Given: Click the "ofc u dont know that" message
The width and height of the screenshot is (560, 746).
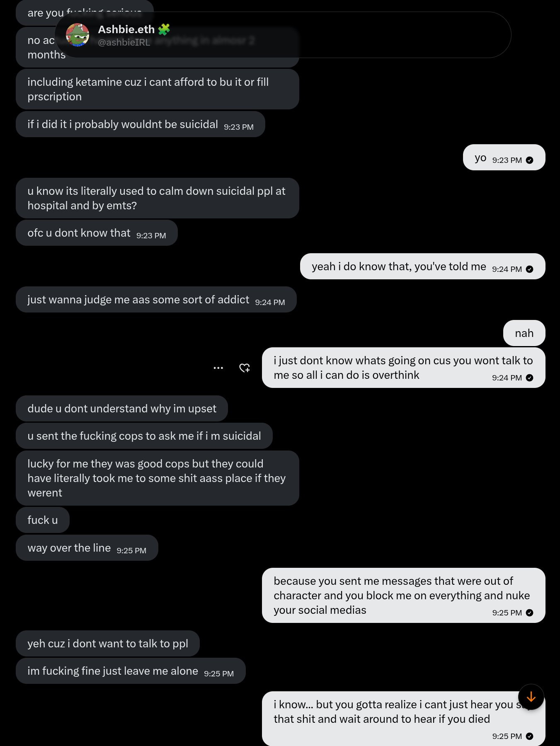Looking at the screenshot, I should coord(96,233).
